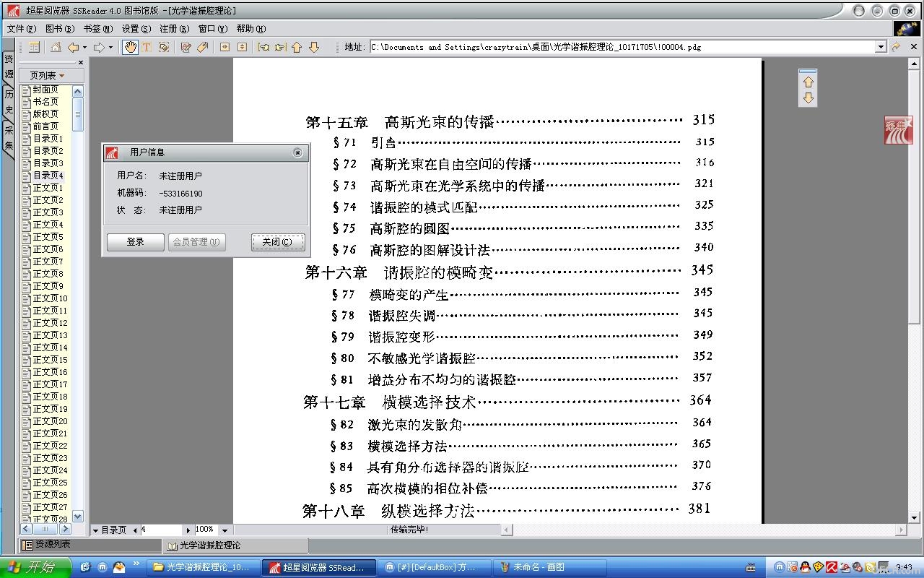Fit page to width icon
The height and width of the screenshot is (578, 924).
pyautogui.click(x=225, y=47)
